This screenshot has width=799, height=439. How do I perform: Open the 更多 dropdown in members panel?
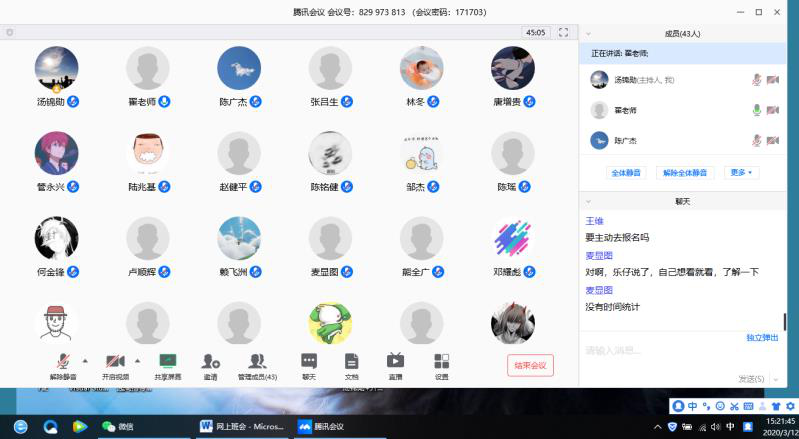click(x=743, y=173)
